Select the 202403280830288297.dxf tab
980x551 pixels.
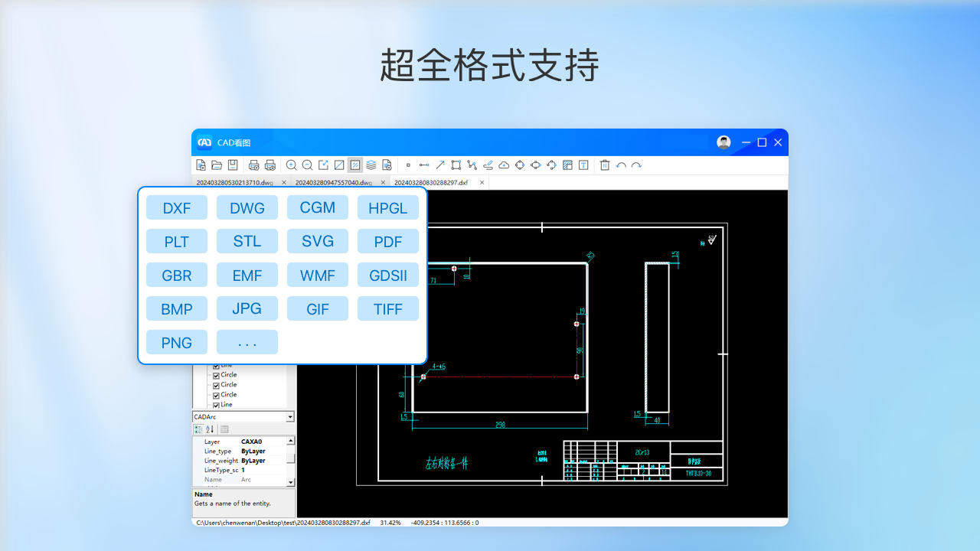(x=431, y=182)
